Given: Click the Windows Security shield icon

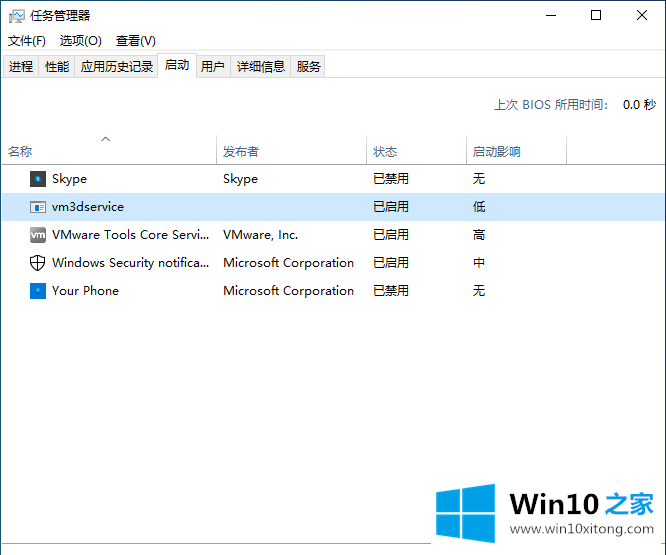Looking at the screenshot, I should (x=37, y=263).
